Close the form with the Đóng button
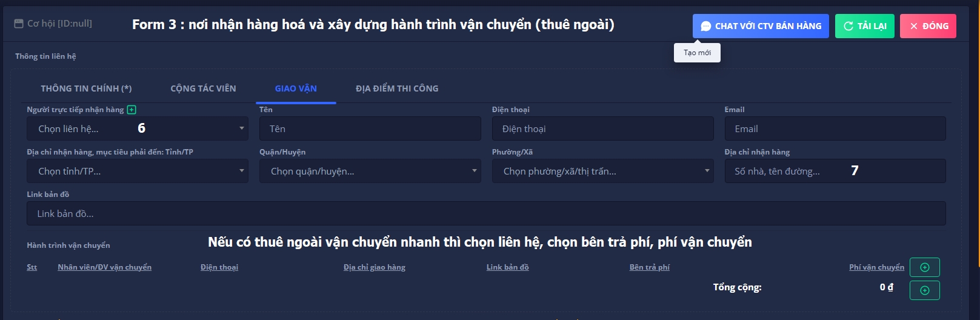Viewport: 980px width, 320px height. pyautogui.click(x=927, y=26)
